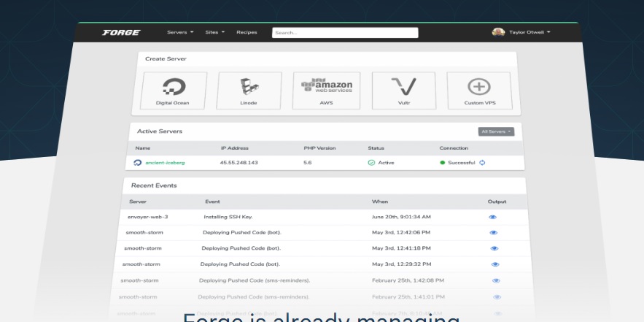Choose Linode server provider
Screen dimensions: 644x322
coord(249,91)
